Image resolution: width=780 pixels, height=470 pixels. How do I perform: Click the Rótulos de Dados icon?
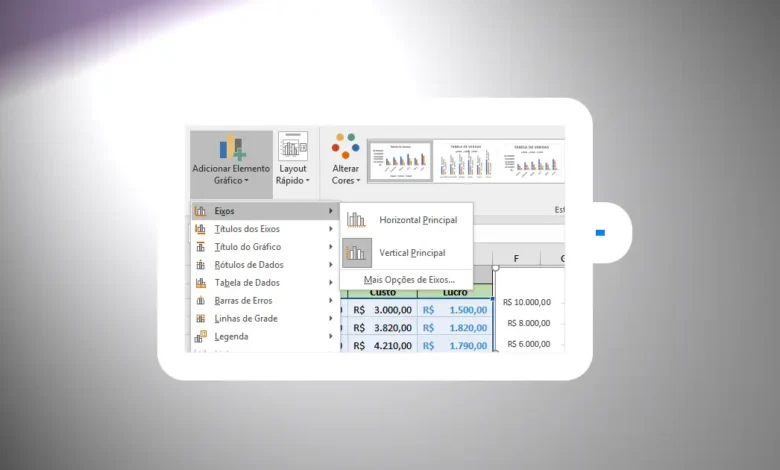click(201, 265)
